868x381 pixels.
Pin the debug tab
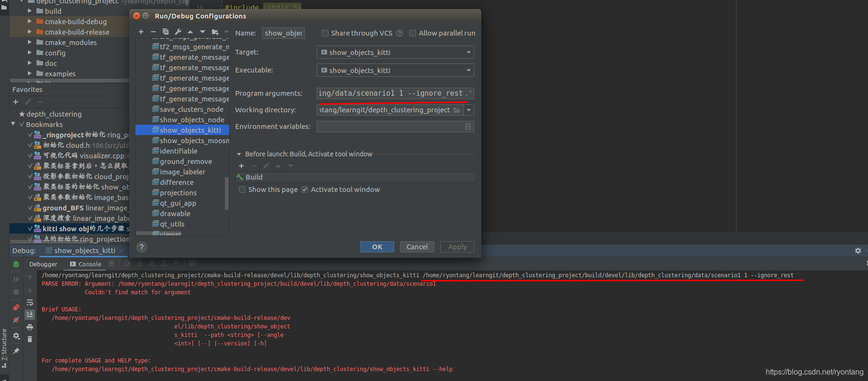[x=16, y=351]
